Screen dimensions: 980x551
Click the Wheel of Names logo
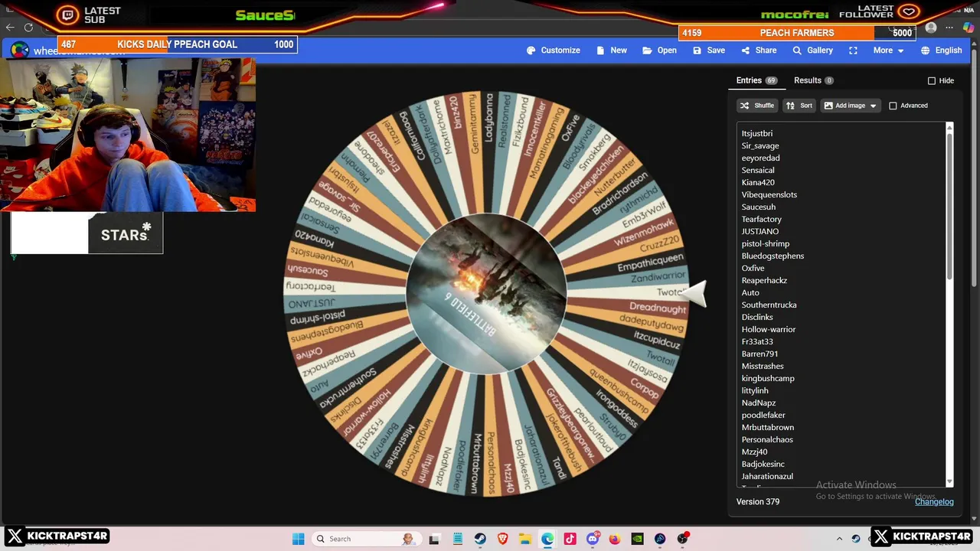20,51
